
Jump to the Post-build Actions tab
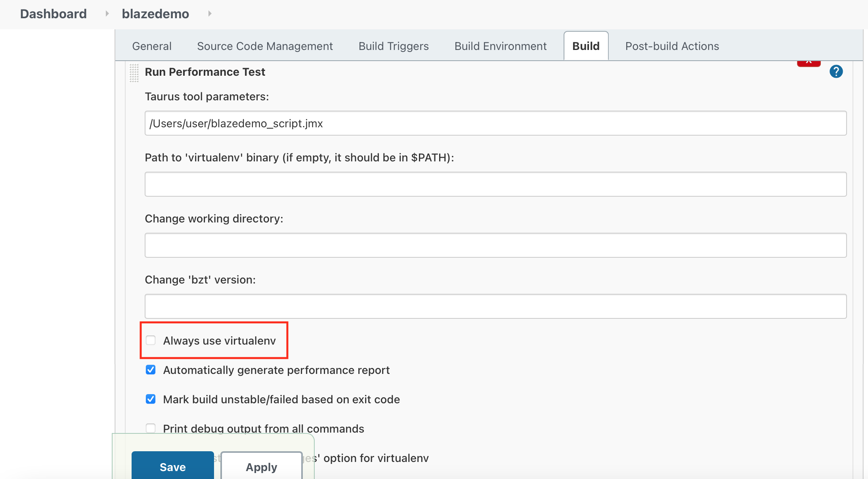[x=672, y=46]
